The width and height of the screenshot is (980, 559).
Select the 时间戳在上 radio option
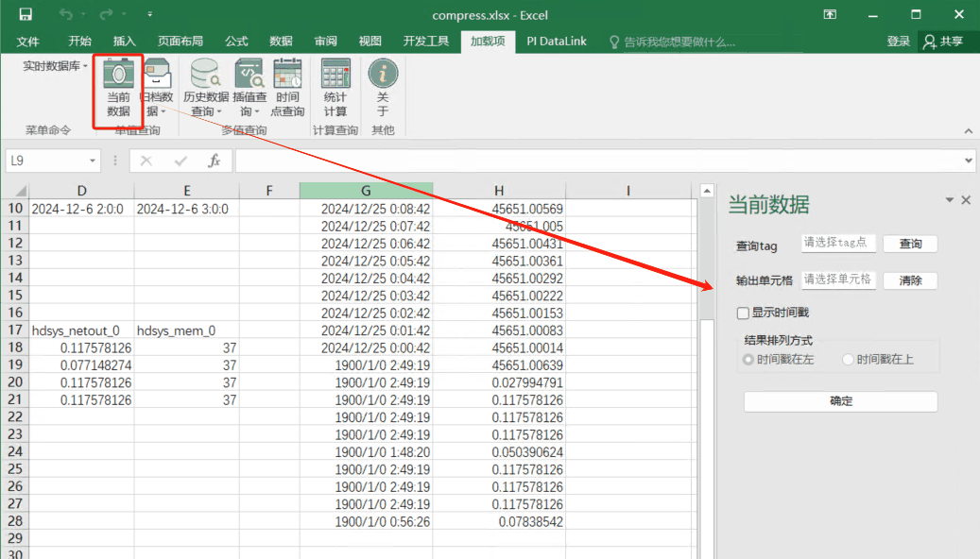[x=848, y=360]
